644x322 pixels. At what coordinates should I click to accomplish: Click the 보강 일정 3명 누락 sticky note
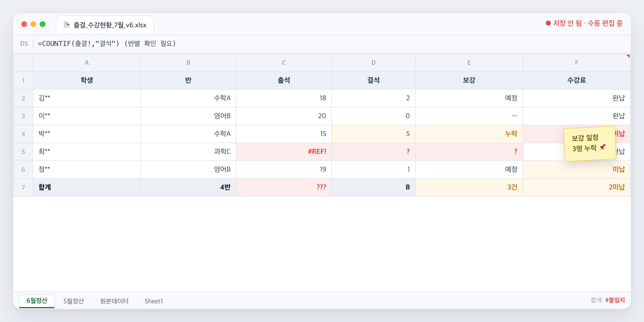click(x=590, y=143)
